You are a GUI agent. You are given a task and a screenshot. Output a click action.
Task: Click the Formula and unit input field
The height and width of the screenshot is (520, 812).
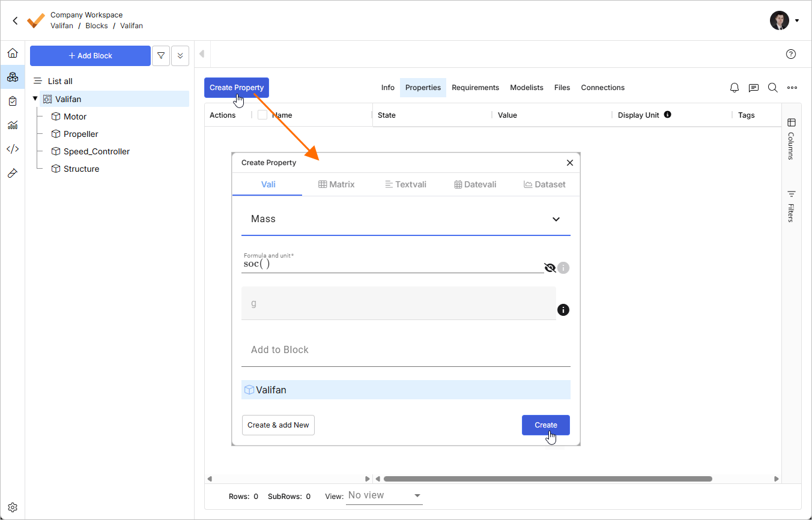tap(392, 264)
